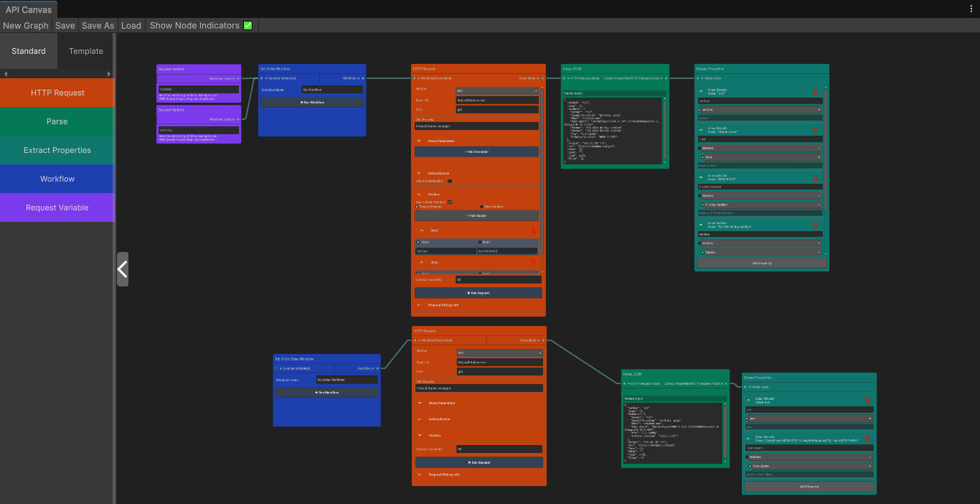Click Add Header in the upper HTTP Request node
Viewport: 980px width, 504px height.
[x=476, y=215]
